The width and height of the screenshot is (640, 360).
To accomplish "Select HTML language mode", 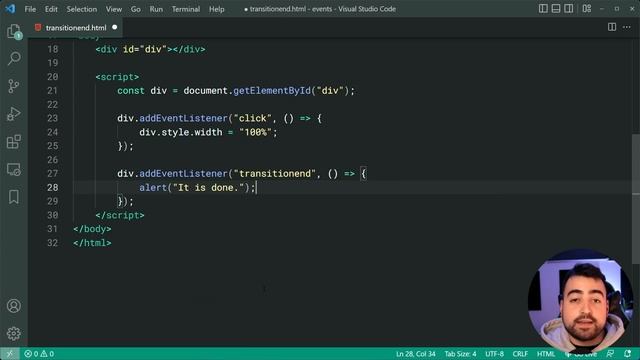I will (x=546, y=354).
